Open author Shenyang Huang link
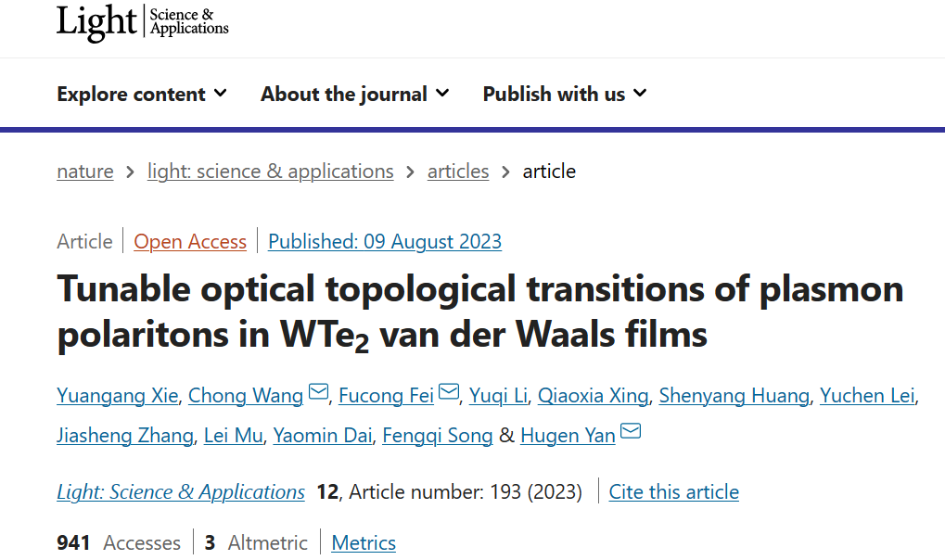945x560 pixels. tap(734, 396)
